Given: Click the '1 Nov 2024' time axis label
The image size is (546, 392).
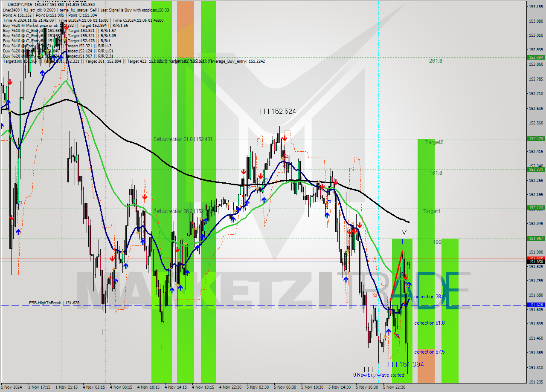Looking at the screenshot, I should 11,387.
